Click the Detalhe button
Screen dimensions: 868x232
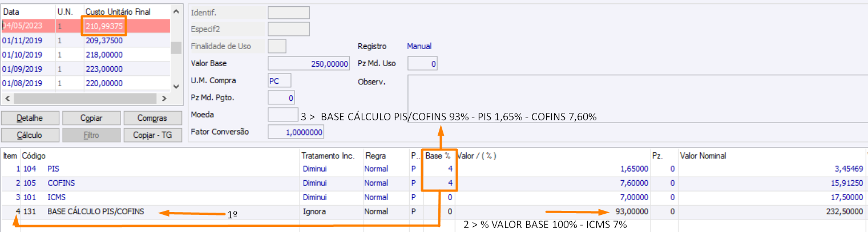30,118
